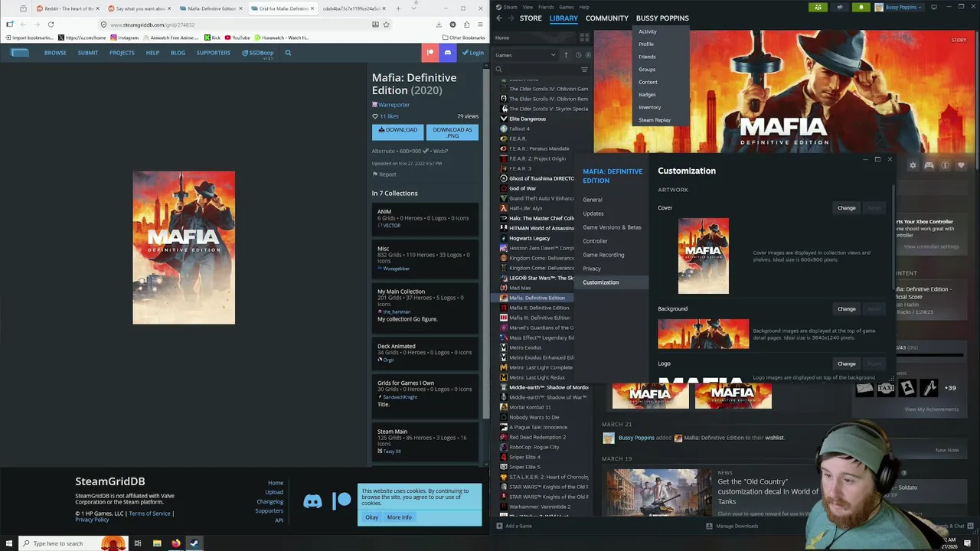980x551 pixels.
Task: Bookmark this page with the star icon
Action: click(x=386, y=24)
